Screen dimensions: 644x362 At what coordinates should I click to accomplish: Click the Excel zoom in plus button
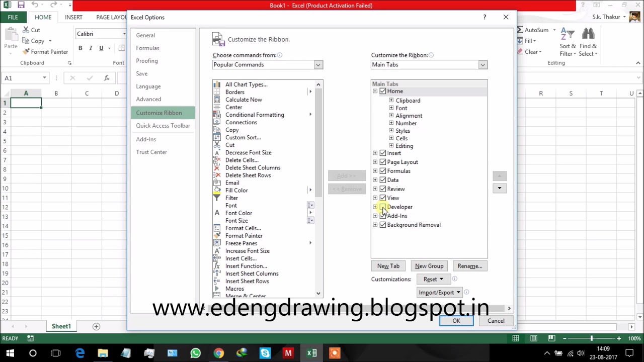(x=619, y=338)
